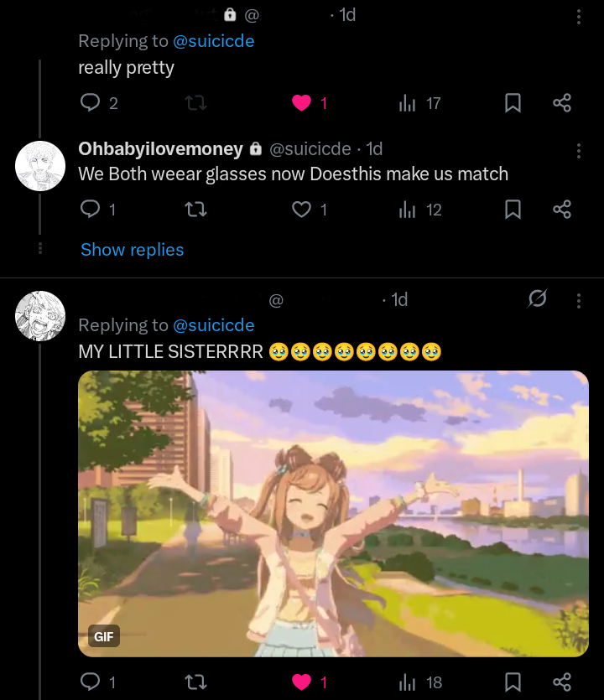Unlike the 'really pretty' post
Viewport: 604px width, 700px height.
(301, 103)
